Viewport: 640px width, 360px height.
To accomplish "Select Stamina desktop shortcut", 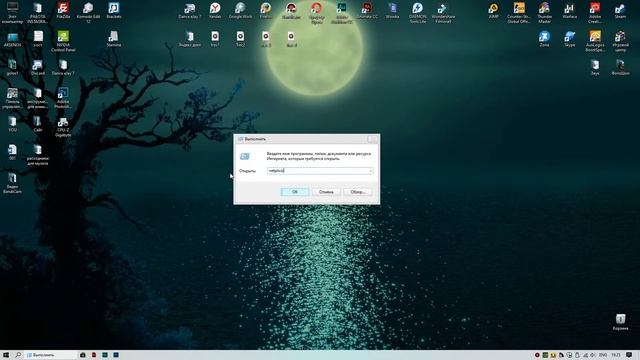I will [x=113, y=39].
